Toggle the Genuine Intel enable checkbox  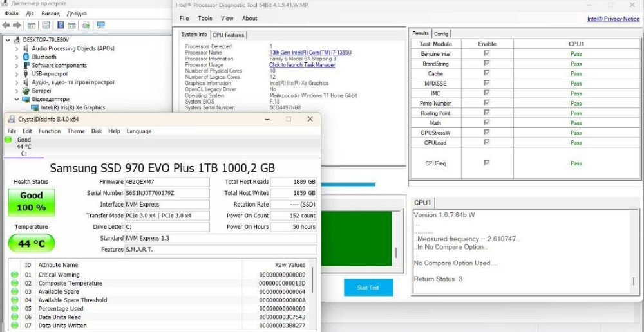[487, 53]
